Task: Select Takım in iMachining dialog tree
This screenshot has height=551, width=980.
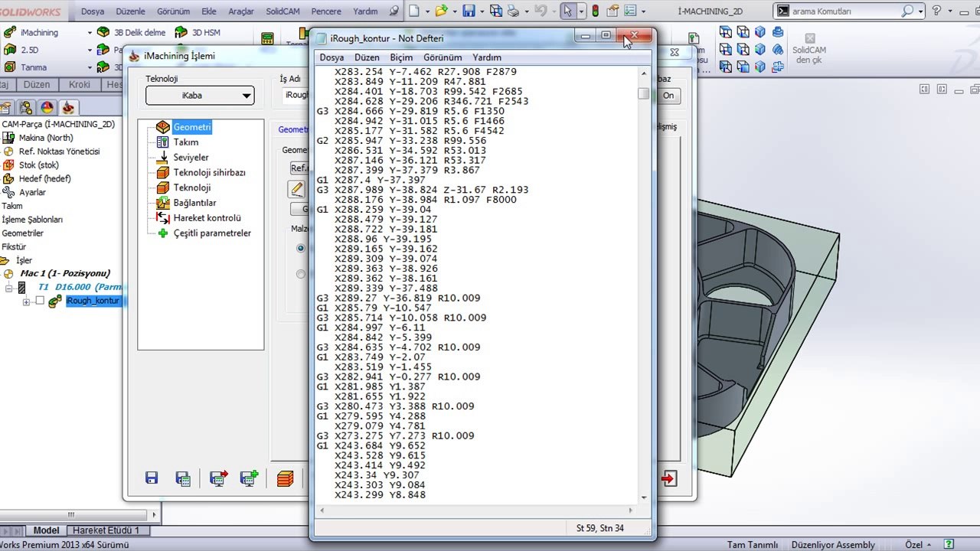Action: [x=186, y=142]
